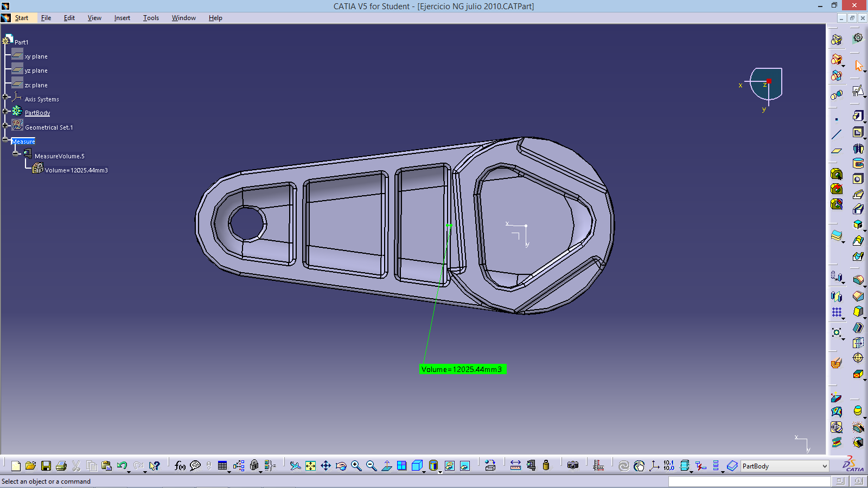Select the Pocket tool in right toolbar
The height and width of the screenshot is (488, 868).
point(858,132)
